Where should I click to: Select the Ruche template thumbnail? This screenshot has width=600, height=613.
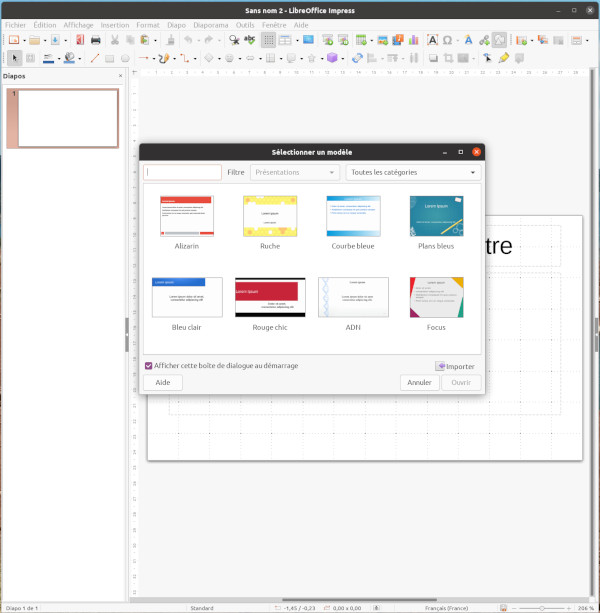point(270,216)
